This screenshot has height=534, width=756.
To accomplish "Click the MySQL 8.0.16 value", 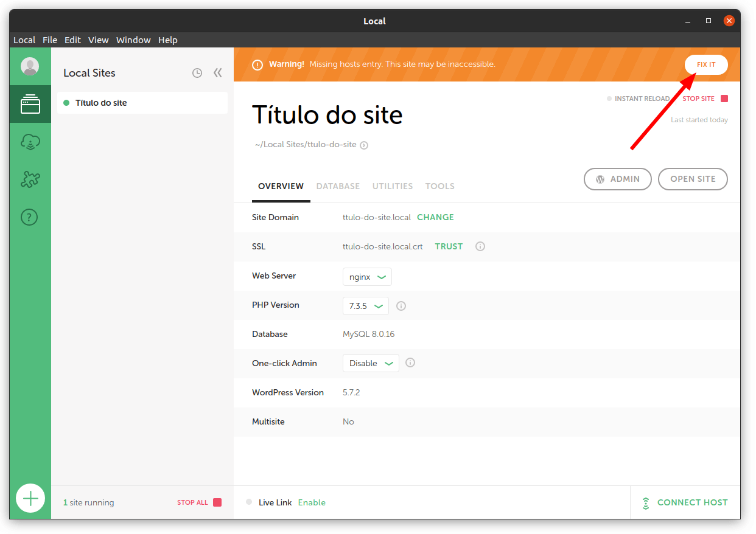I will 369,334.
